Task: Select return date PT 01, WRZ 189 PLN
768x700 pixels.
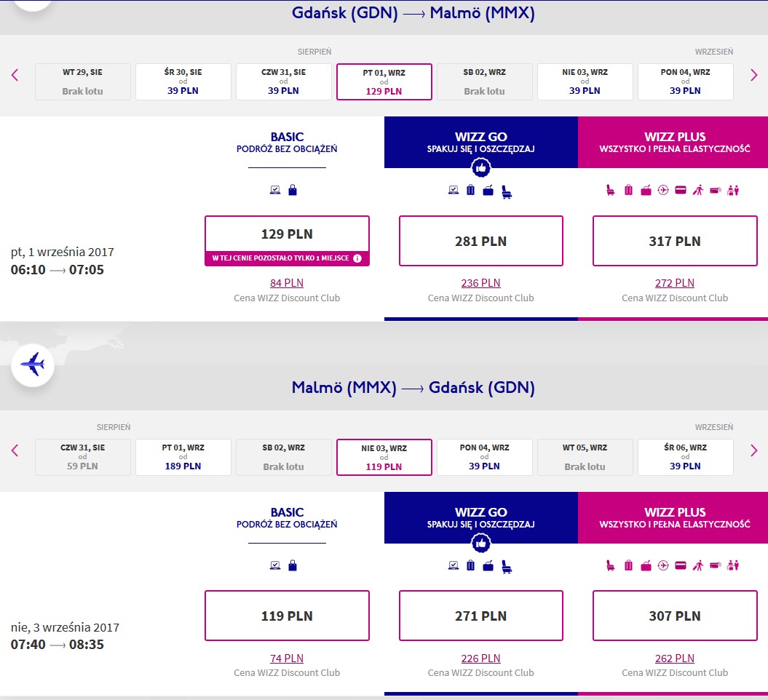Action: point(183,457)
